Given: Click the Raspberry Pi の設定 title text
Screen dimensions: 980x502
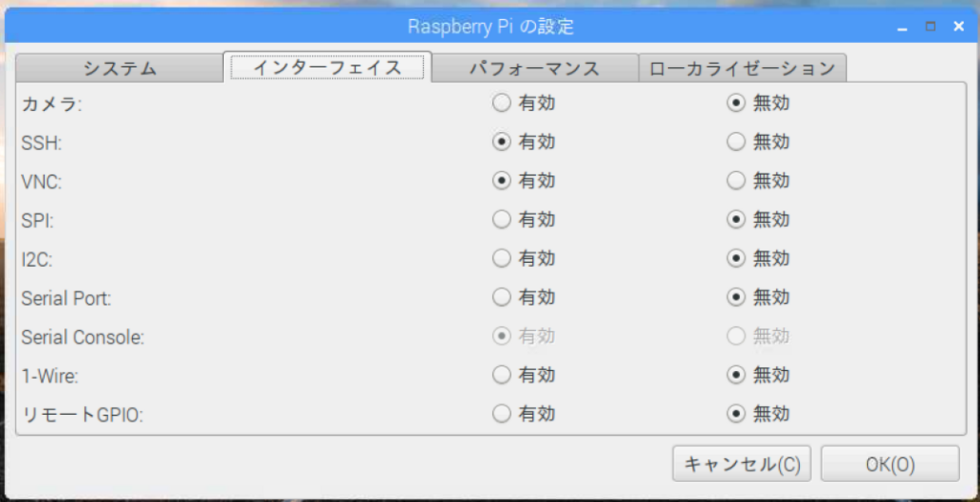Looking at the screenshot, I should click(x=491, y=27).
